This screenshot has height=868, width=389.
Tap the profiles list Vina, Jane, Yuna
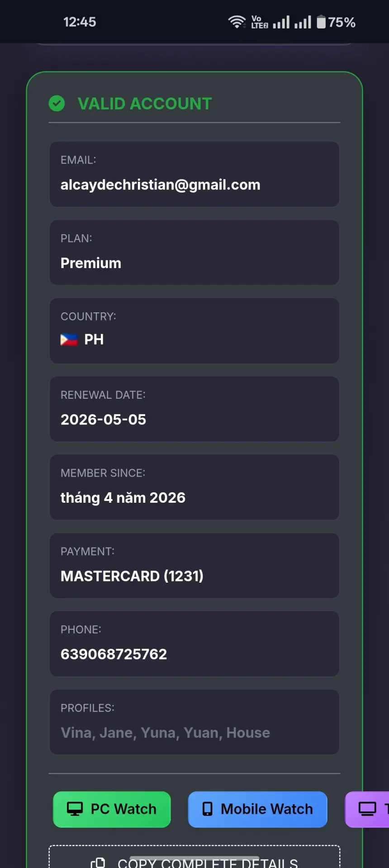click(166, 732)
